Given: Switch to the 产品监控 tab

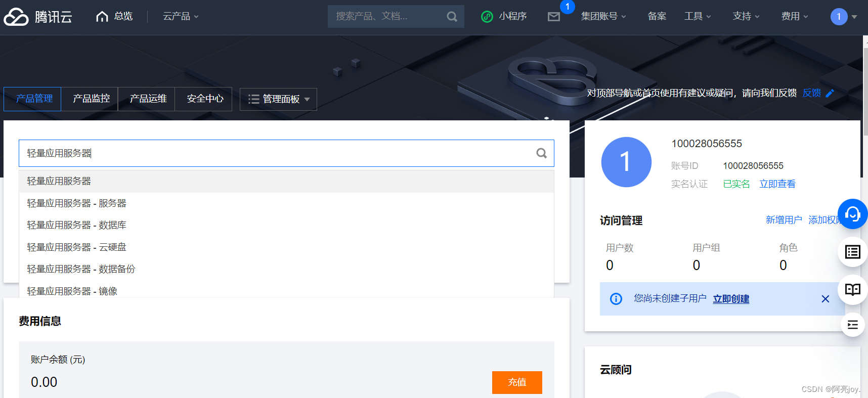Looking at the screenshot, I should (x=91, y=99).
